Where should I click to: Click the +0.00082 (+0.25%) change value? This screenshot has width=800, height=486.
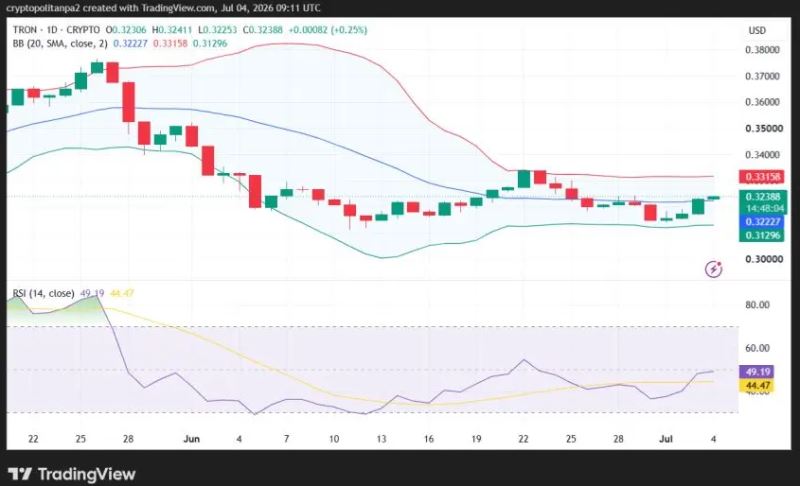328,30
